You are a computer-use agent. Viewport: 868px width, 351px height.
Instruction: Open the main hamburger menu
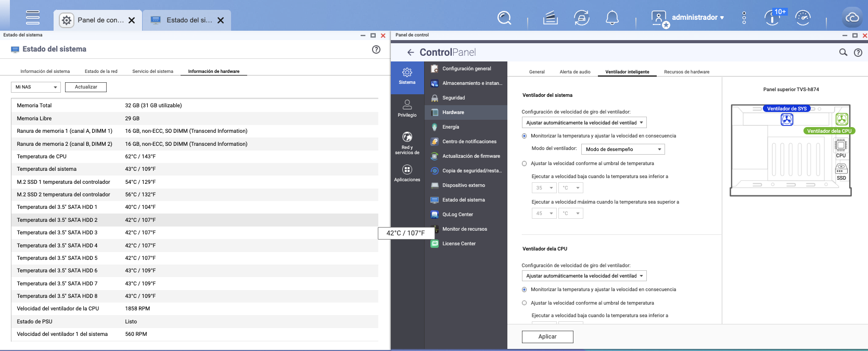click(x=33, y=17)
